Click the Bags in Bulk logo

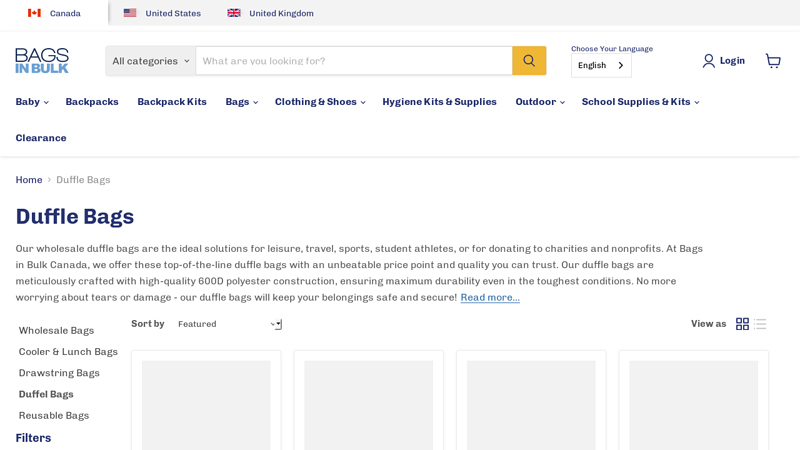click(42, 61)
